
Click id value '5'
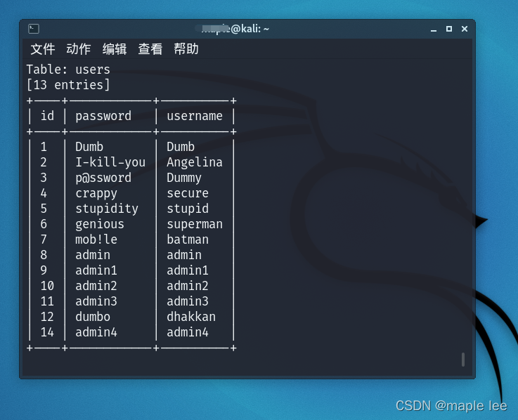click(x=44, y=209)
